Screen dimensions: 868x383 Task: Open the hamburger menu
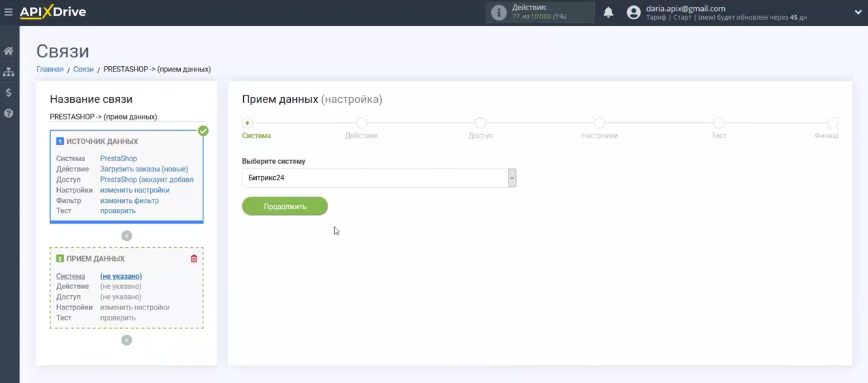point(9,12)
